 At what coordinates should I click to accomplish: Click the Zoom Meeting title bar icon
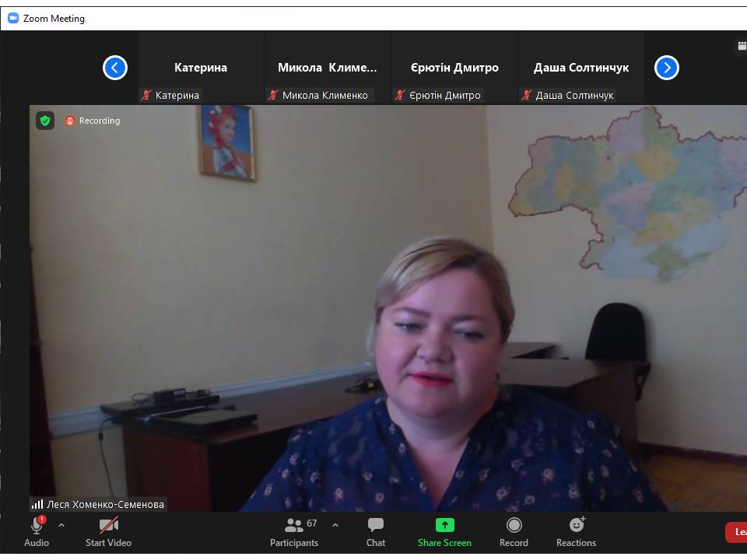coord(12,18)
